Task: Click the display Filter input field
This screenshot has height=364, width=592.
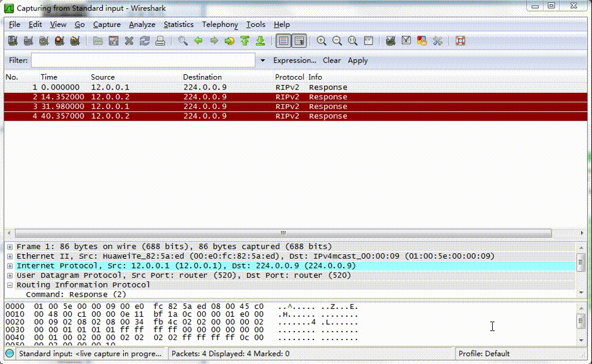Action: coord(143,61)
